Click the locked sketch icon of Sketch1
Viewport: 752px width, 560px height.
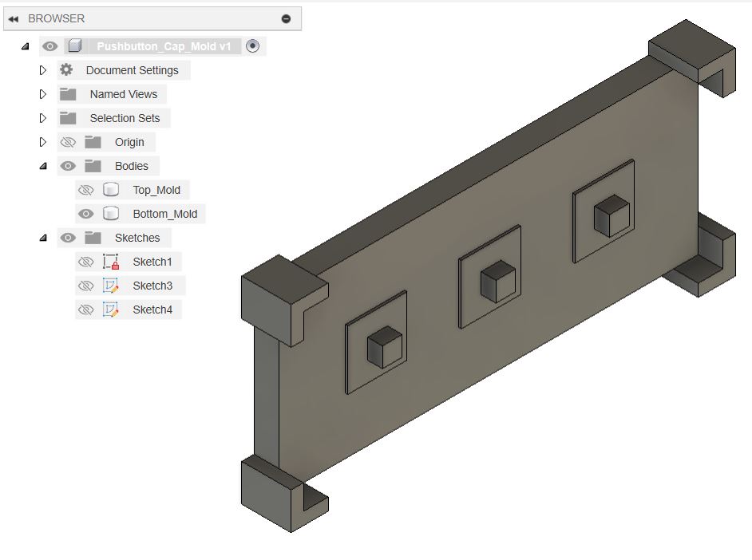click(111, 262)
